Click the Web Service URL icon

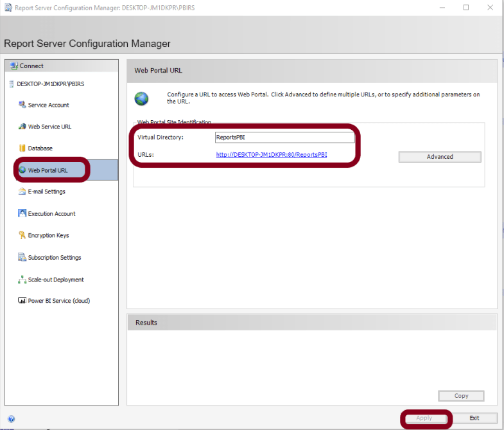22,127
